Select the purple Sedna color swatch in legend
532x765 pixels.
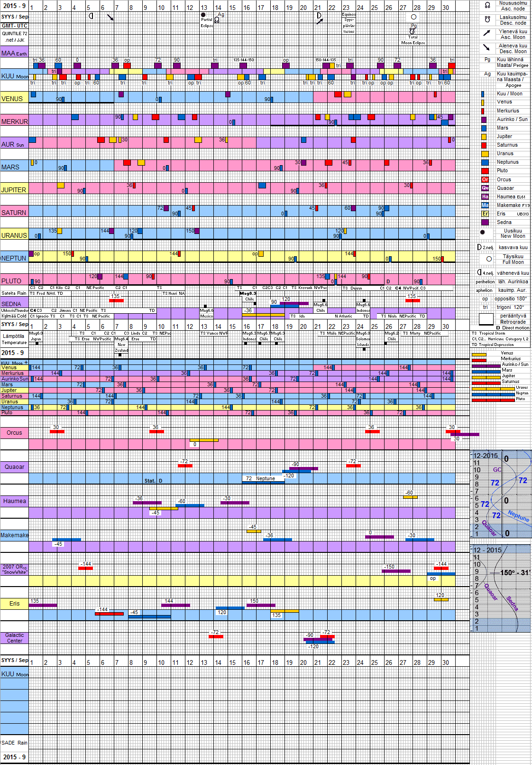pos(485,222)
